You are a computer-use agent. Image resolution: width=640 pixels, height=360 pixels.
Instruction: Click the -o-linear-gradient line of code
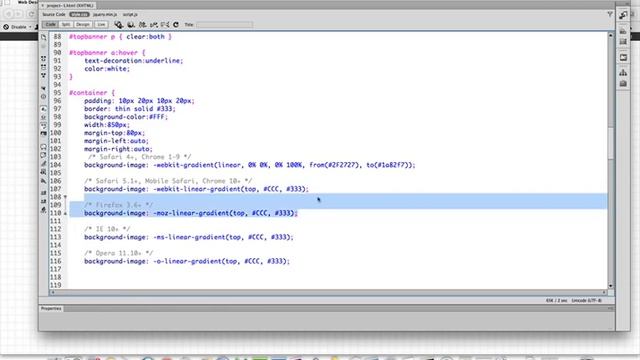point(187,261)
